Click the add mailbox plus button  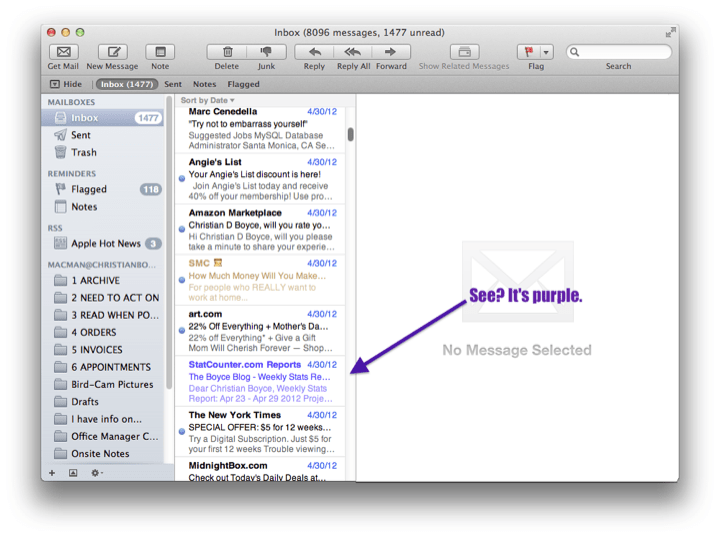(52, 473)
